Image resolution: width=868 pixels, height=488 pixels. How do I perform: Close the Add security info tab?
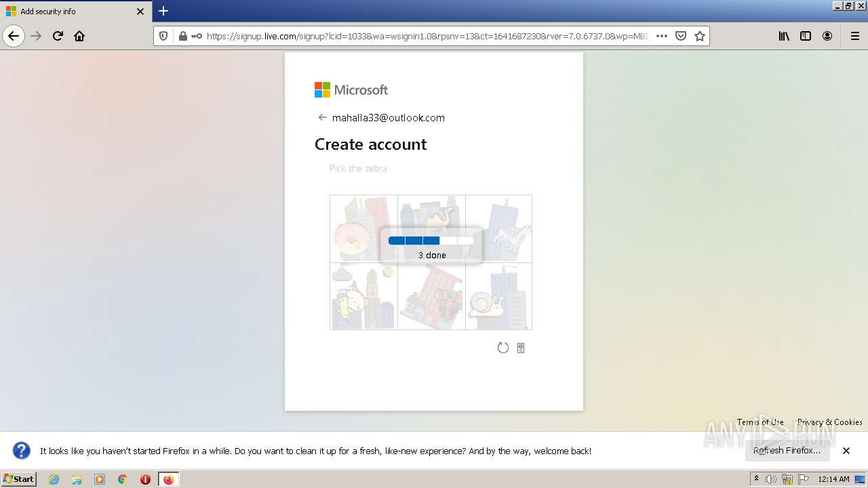(140, 12)
